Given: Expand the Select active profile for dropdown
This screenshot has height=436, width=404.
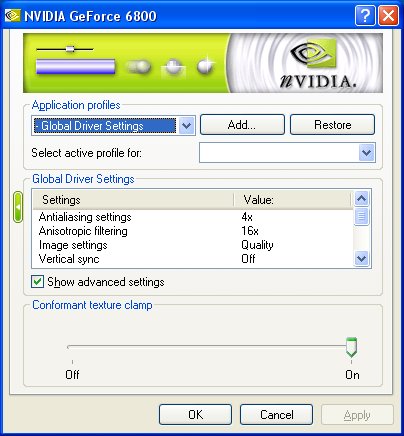Looking at the screenshot, I should (x=367, y=153).
